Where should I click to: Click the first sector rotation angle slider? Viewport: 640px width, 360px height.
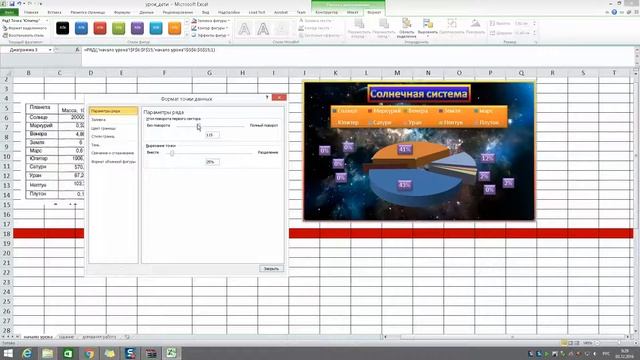[x=198, y=126]
